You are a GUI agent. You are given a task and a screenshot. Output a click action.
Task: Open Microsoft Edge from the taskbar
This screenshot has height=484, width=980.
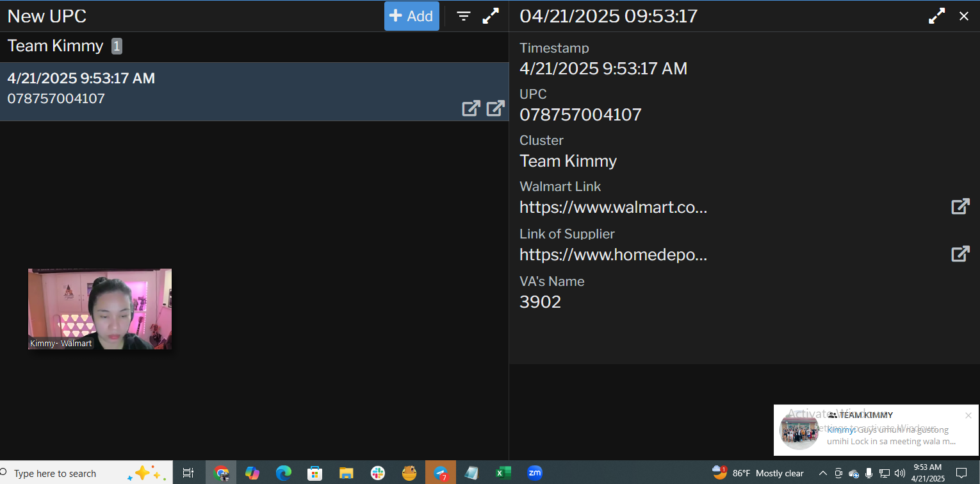[283, 473]
